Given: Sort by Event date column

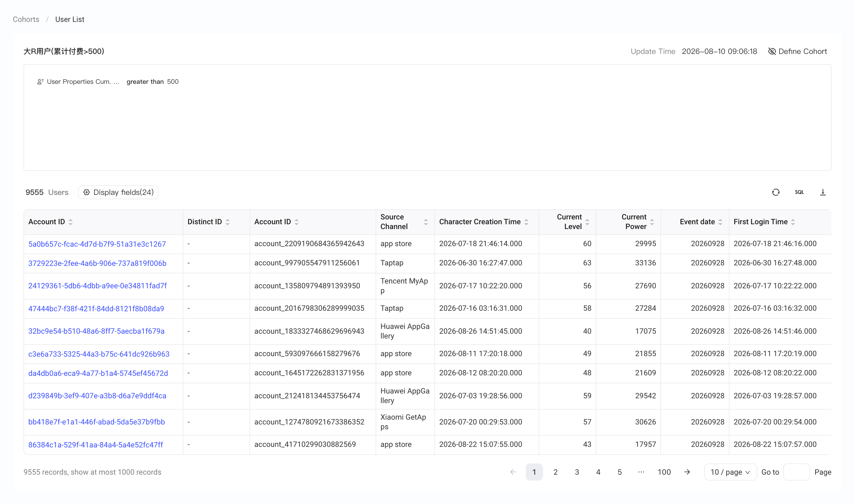Looking at the screenshot, I should [720, 222].
